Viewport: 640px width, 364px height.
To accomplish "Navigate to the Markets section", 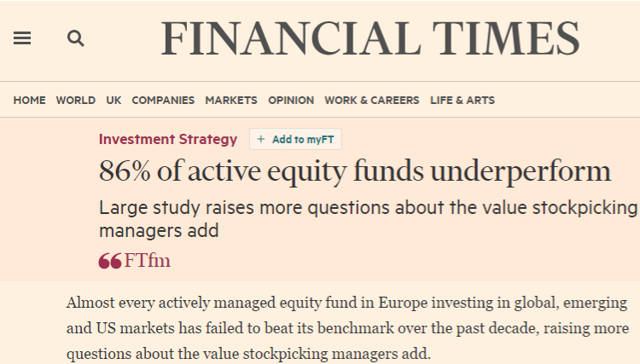I will [x=231, y=101].
